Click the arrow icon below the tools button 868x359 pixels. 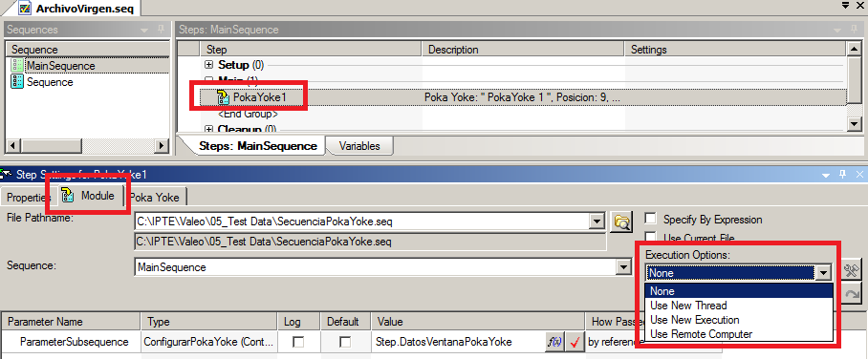click(852, 294)
